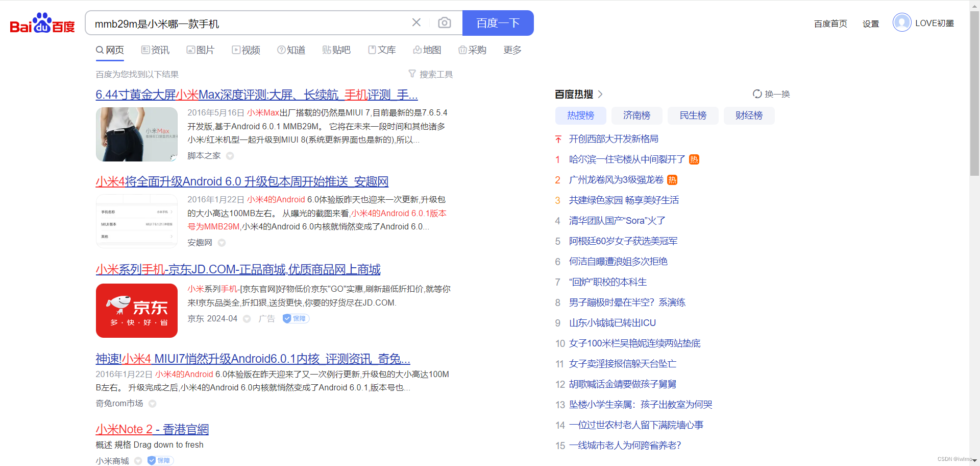Image resolution: width=980 pixels, height=466 pixels.
Task: Open the Baidu logo homepage
Action: (x=42, y=24)
